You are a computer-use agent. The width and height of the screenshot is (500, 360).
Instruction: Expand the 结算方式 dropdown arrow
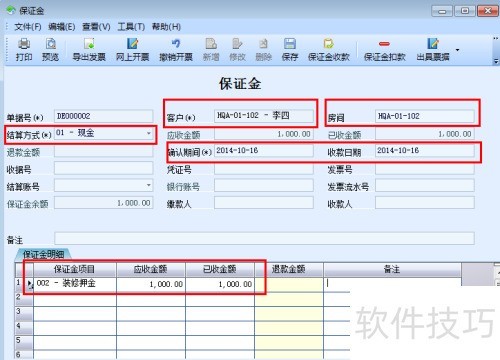[149, 133]
